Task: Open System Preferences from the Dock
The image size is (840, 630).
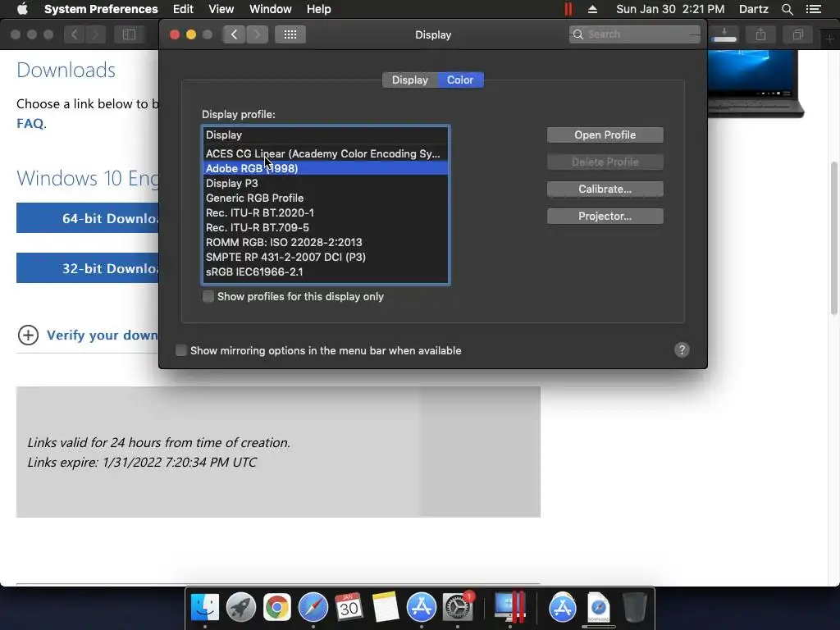Action: pyautogui.click(x=458, y=608)
